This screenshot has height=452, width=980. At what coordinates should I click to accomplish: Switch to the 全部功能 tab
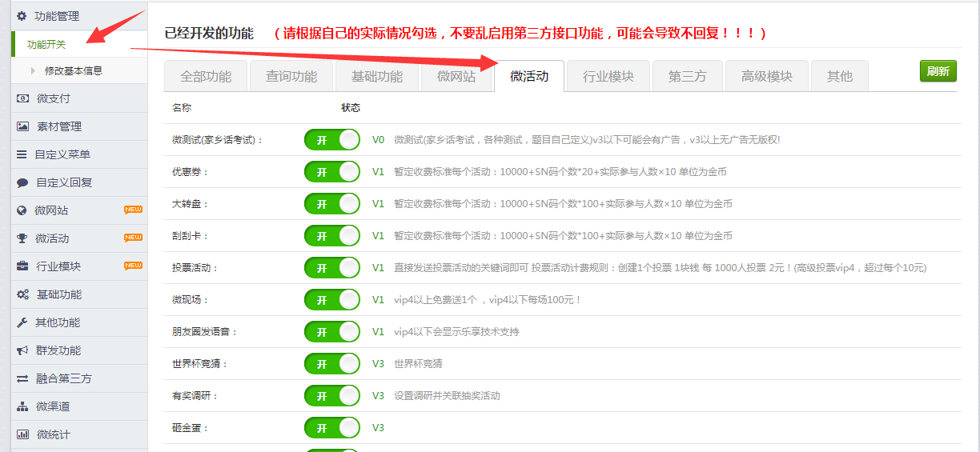(x=206, y=77)
